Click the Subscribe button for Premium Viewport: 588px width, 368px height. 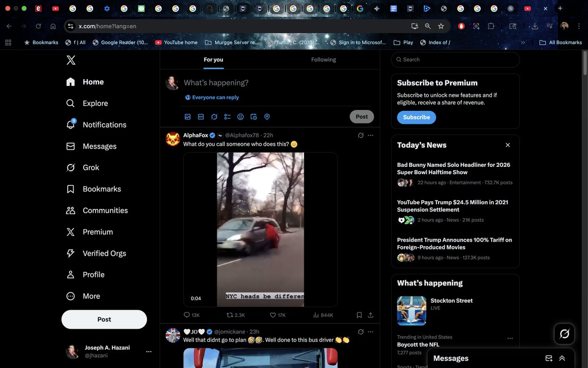coord(416,117)
